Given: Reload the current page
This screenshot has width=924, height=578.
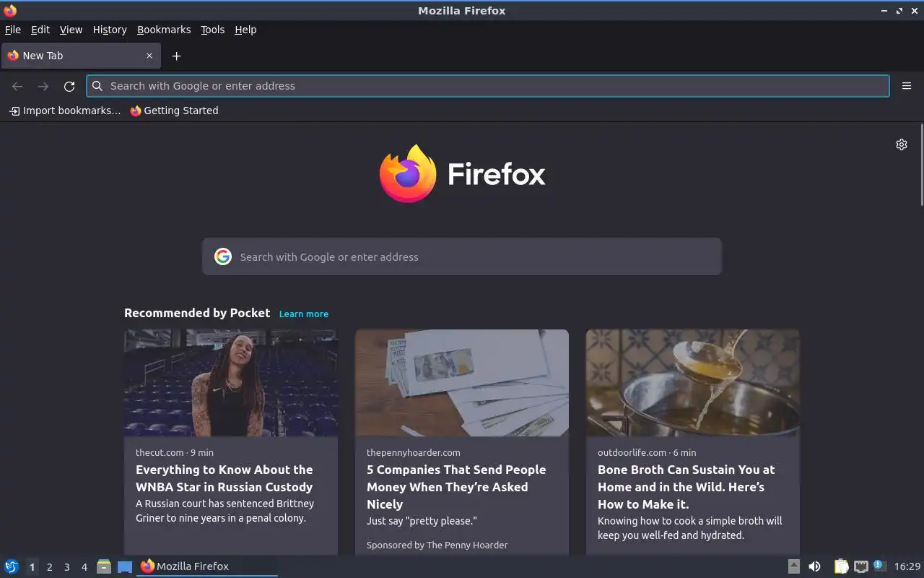Looking at the screenshot, I should tap(69, 86).
